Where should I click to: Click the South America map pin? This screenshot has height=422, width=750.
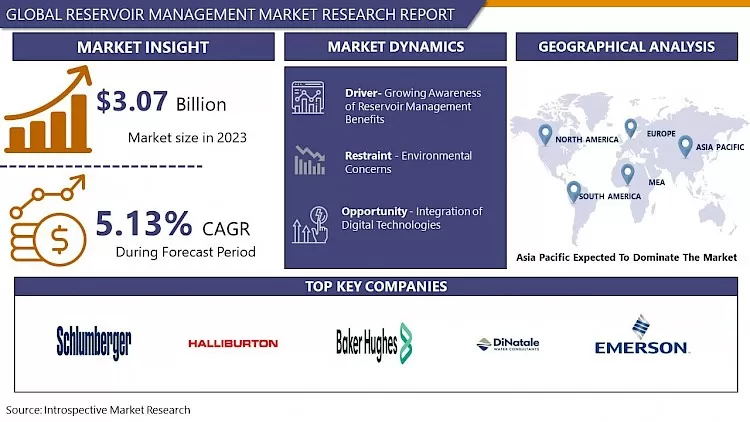point(574,191)
